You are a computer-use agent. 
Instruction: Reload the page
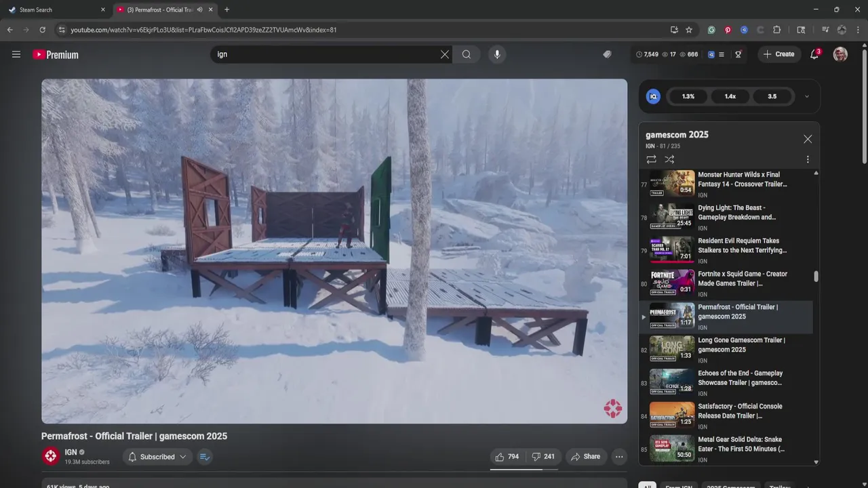coord(42,30)
